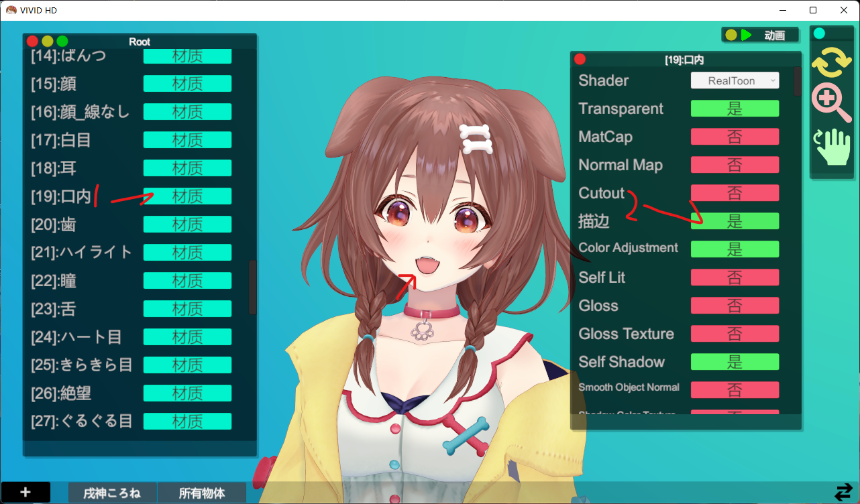The width and height of the screenshot is (860, 504).
Task: Click the [19]:口内 panel title
Action: click(x=684, y=60)
